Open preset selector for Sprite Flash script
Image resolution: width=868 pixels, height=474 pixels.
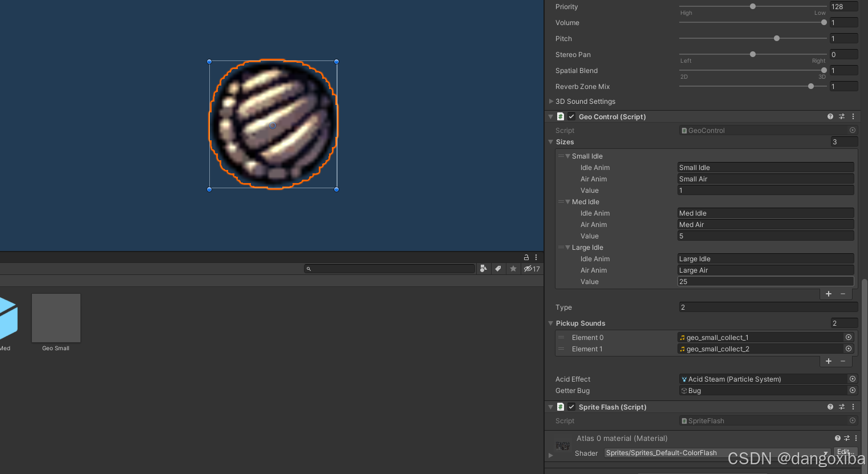tap(842, 407)
